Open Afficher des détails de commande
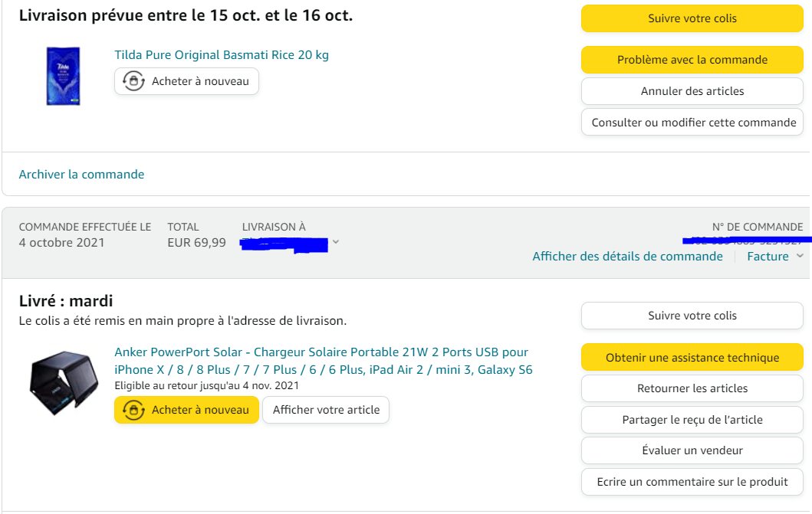This screenshot has height=514, width=812. pos(627,257)
